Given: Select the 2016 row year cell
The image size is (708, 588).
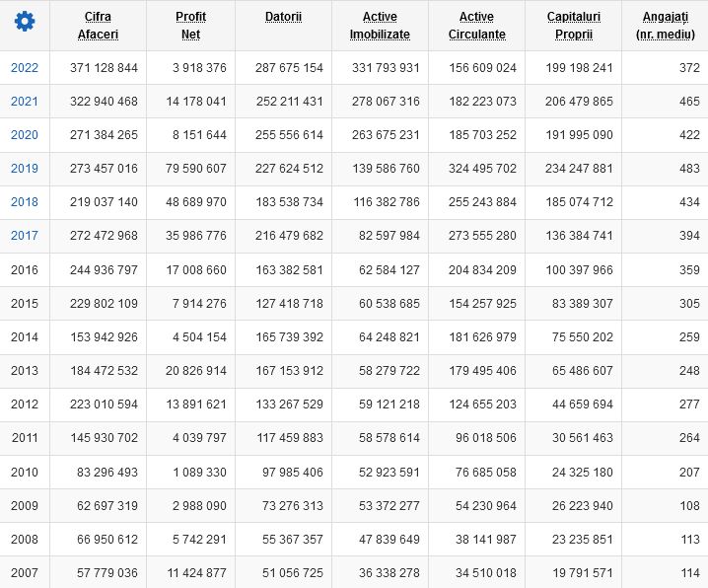Looking at the screenshot, I should coord(25,270).
